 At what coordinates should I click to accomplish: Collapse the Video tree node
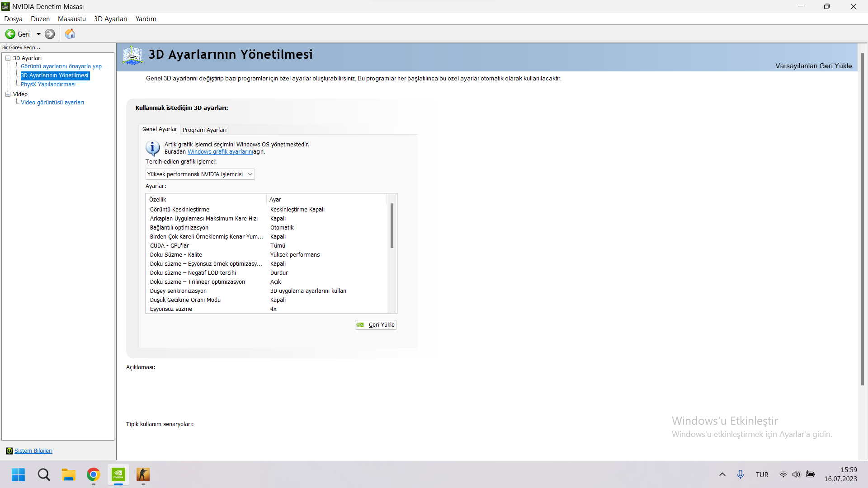tap(8, 94)
